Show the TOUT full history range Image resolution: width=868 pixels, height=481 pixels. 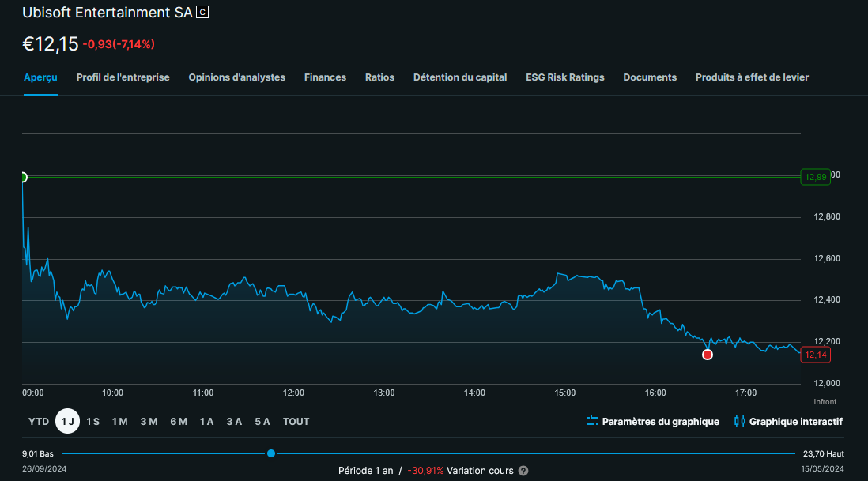[x=296, y=421]
